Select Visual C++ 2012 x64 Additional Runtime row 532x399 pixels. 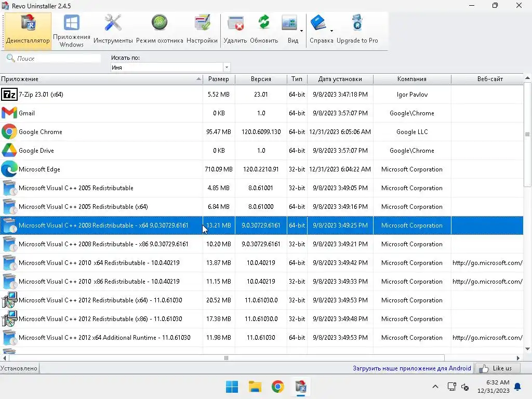(x=262, y=338)
